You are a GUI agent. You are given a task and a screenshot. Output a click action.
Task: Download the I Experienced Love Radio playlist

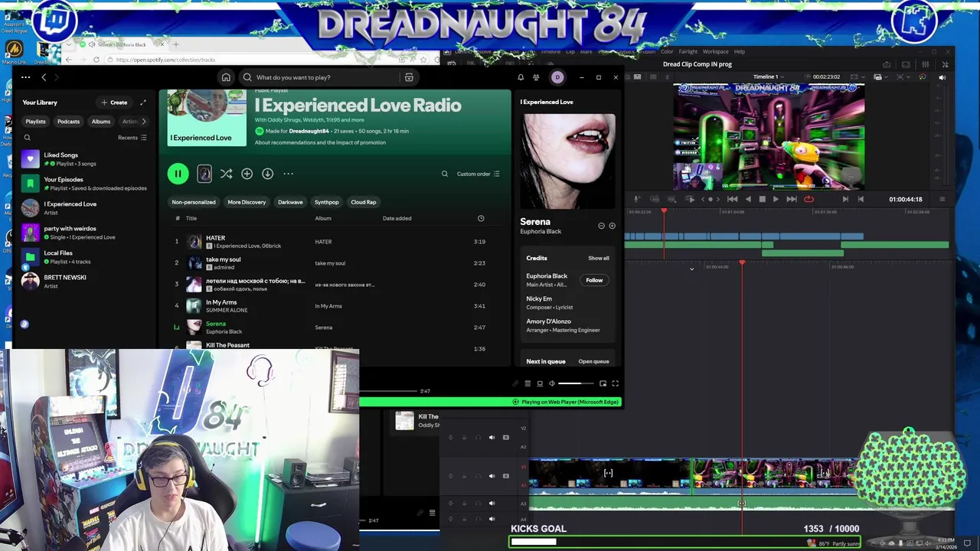tap(267, 174)
